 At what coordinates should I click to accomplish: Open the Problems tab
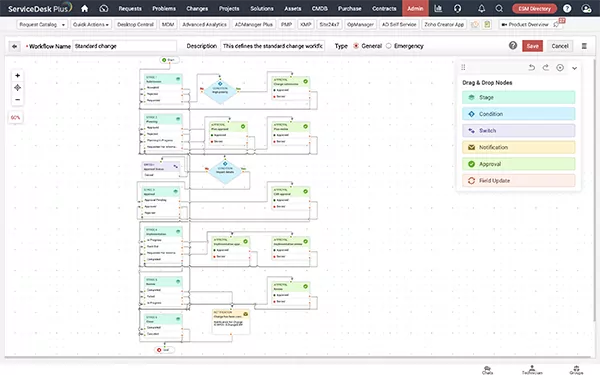[x=164, y=8]
